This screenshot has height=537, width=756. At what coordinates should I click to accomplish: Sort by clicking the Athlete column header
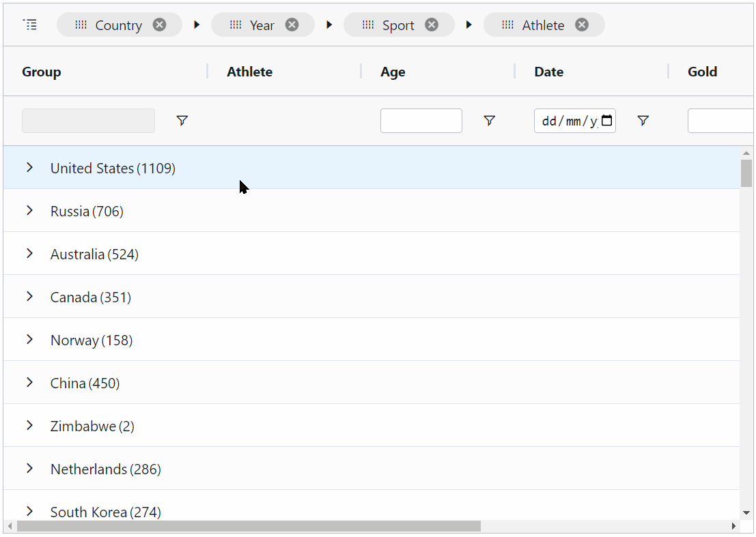(249, 71)
